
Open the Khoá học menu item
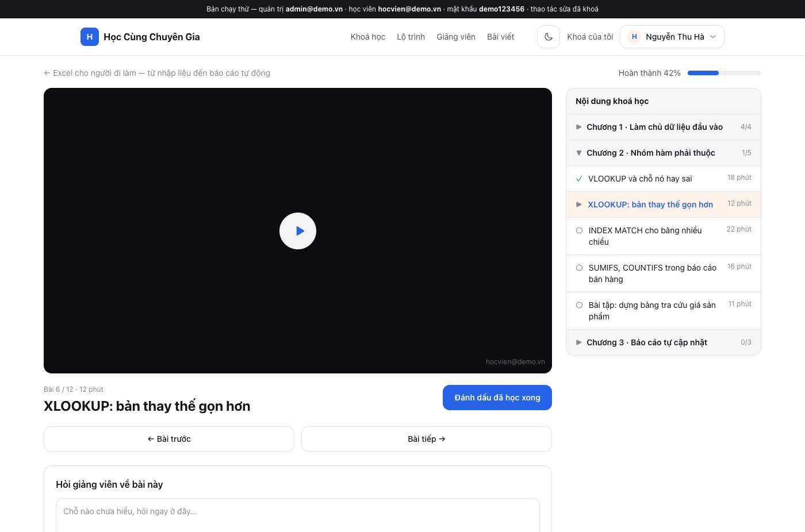click(368, 37)
